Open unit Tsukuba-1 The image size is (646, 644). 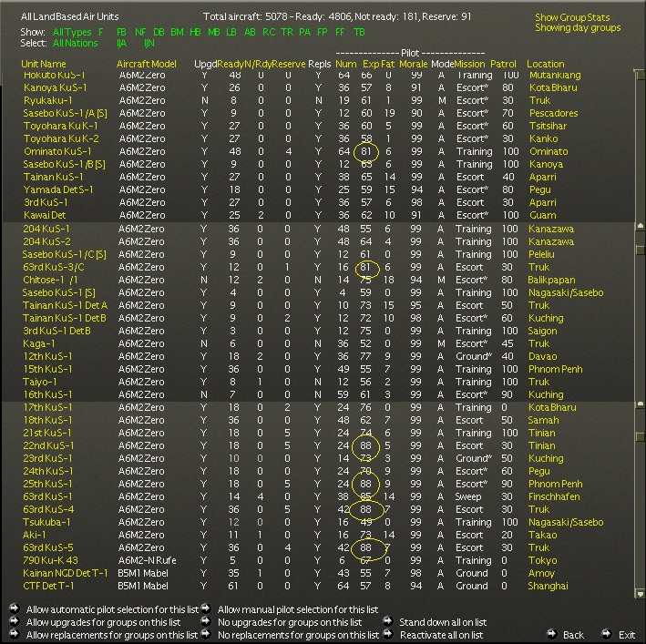point(46,523)
